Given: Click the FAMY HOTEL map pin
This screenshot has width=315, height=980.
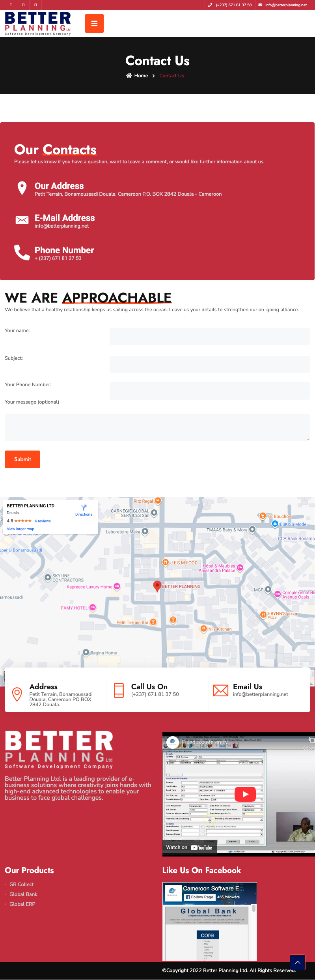Looking at the screenshot, I should point(93,608).
